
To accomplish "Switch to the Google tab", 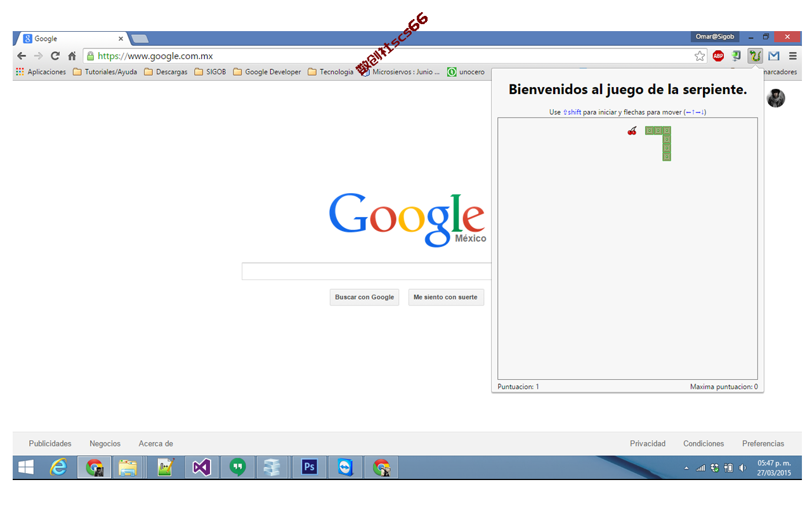I will [71, 38].
